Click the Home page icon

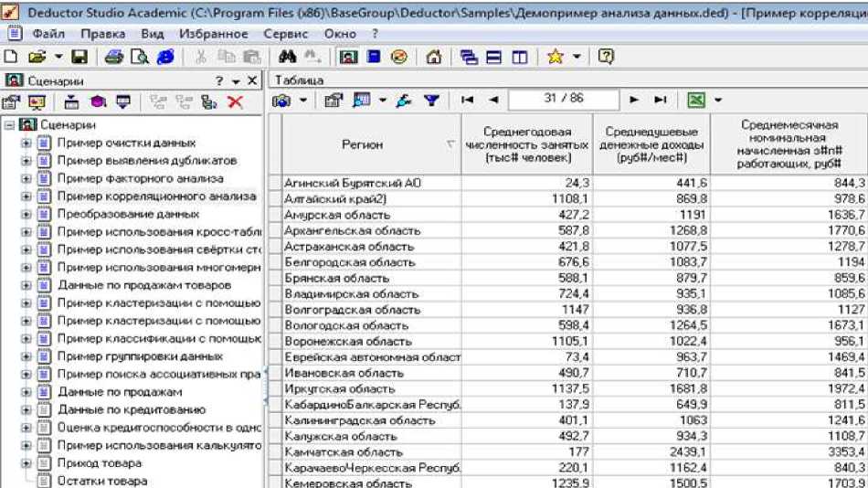434,57
